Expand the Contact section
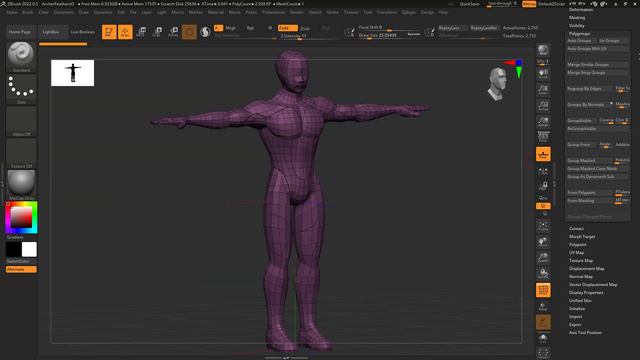The width and height of the screenshot is (640, 360). (x=576, y=229)
